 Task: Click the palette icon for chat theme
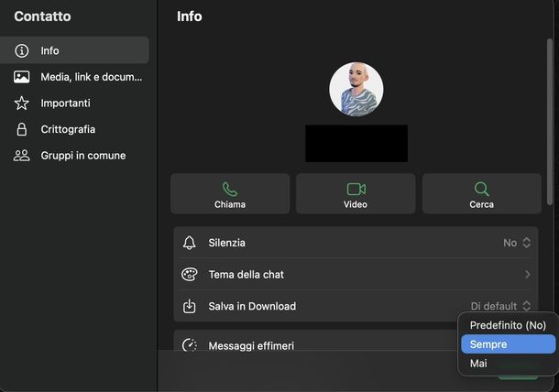190,275
